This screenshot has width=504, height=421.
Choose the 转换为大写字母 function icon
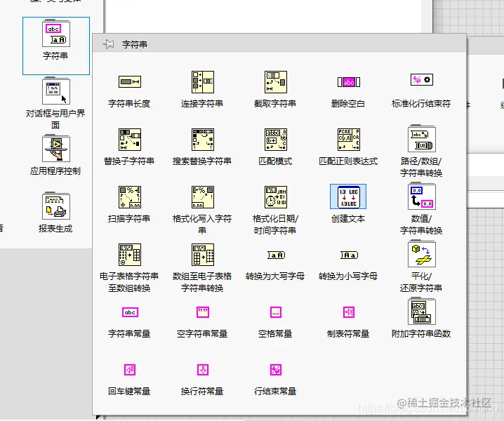point(276,255)
